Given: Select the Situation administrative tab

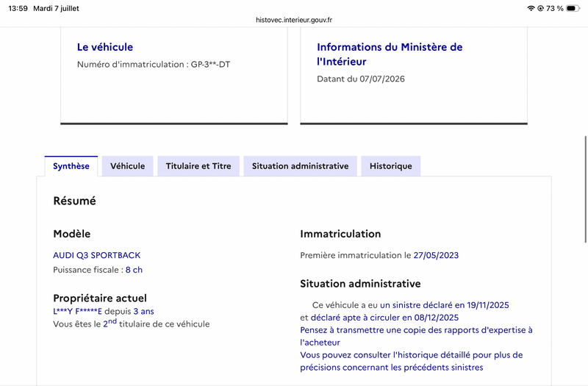Looking at the screenshot, I should [300, 166].
